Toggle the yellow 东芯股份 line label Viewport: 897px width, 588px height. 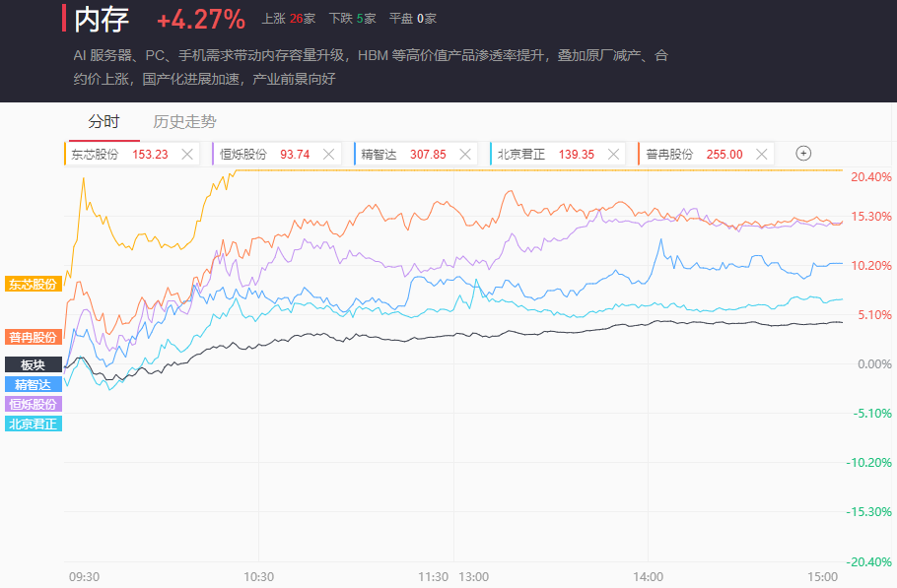34,284
